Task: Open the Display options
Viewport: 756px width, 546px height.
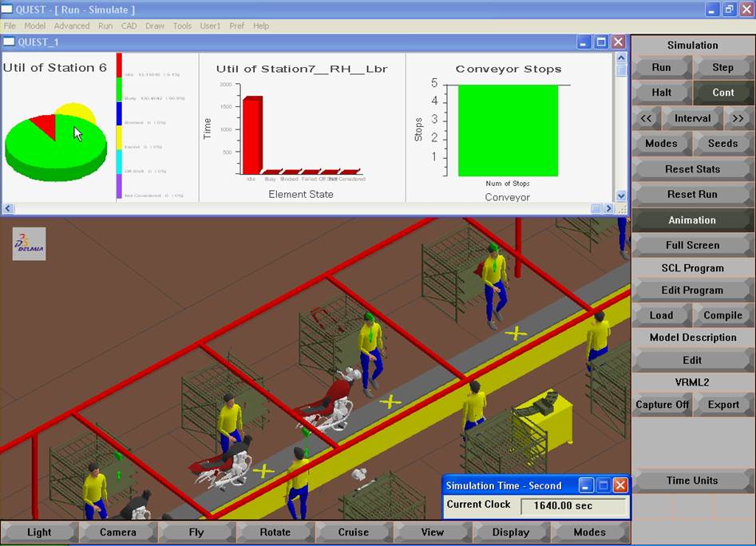Action: pyautogui.click(x=511, y=532)
